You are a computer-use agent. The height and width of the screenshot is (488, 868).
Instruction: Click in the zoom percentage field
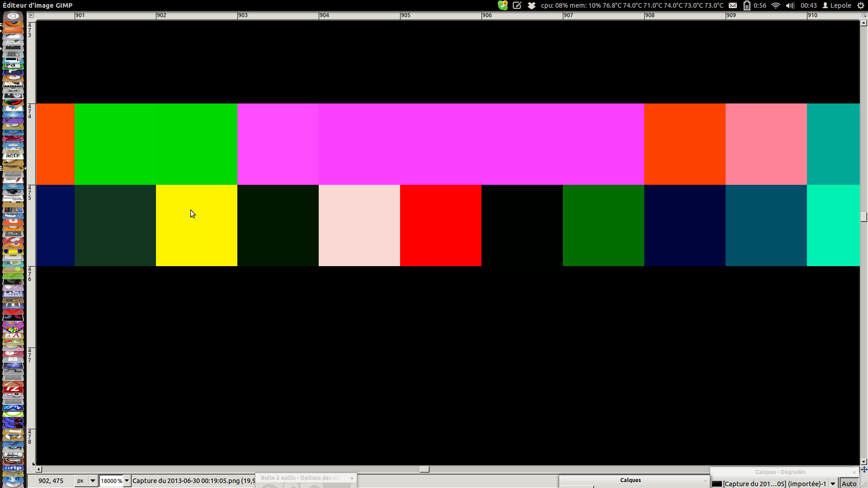pyautogui.click(x=111, y=481)
